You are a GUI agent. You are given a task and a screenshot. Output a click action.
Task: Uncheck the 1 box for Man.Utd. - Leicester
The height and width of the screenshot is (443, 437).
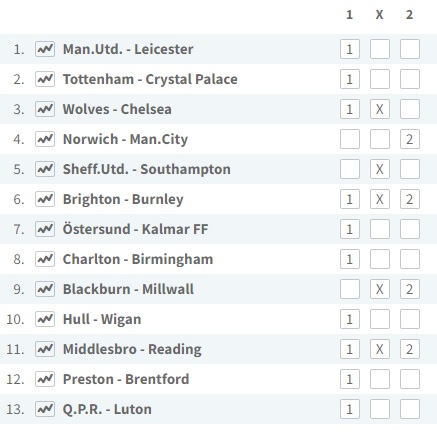350,49
